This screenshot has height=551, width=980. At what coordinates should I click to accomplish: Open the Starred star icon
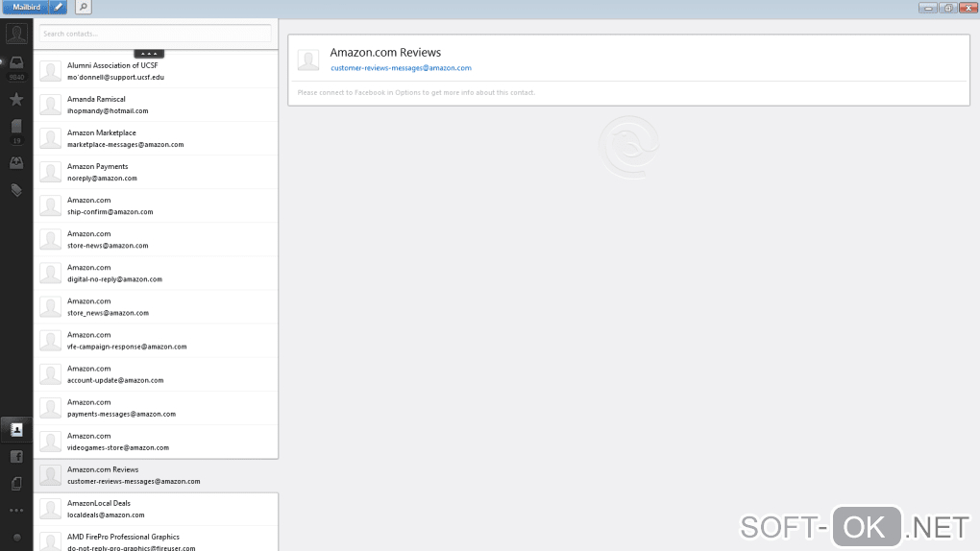click(x=16, y=99)
